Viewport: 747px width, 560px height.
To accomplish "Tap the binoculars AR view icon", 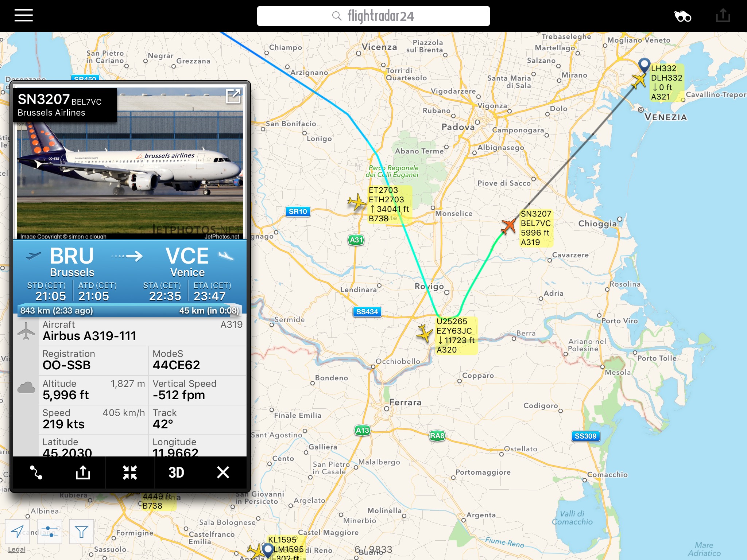I will [682, 16].
